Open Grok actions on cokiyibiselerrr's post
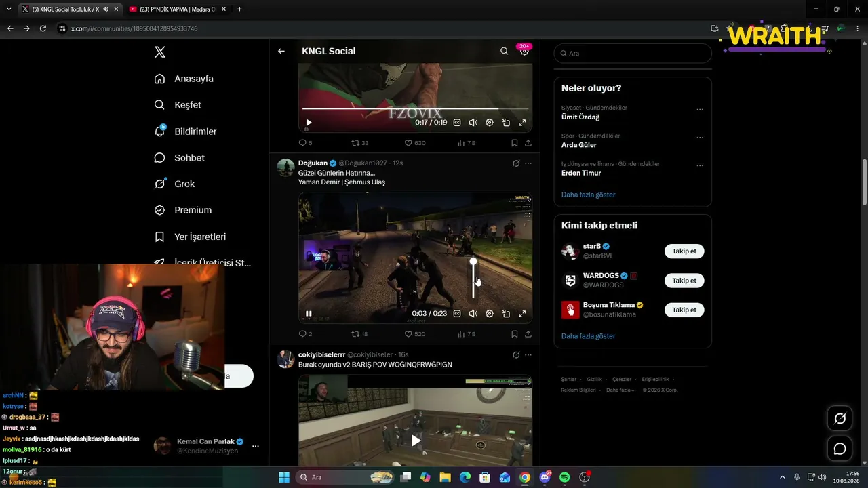 (516, 354)
